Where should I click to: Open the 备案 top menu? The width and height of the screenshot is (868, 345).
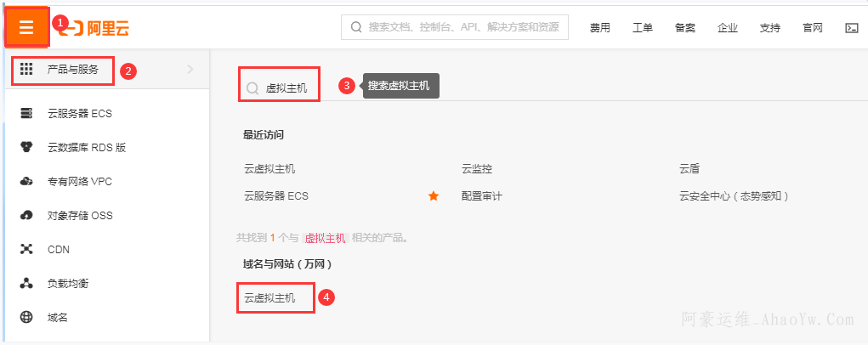(685, 28)
